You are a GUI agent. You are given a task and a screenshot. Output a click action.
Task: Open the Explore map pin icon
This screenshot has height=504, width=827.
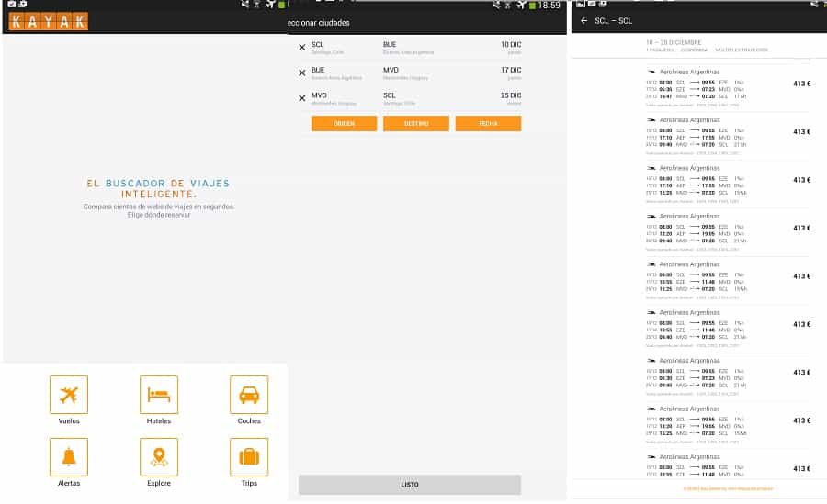pyautogui.click(x=159, y=456)
